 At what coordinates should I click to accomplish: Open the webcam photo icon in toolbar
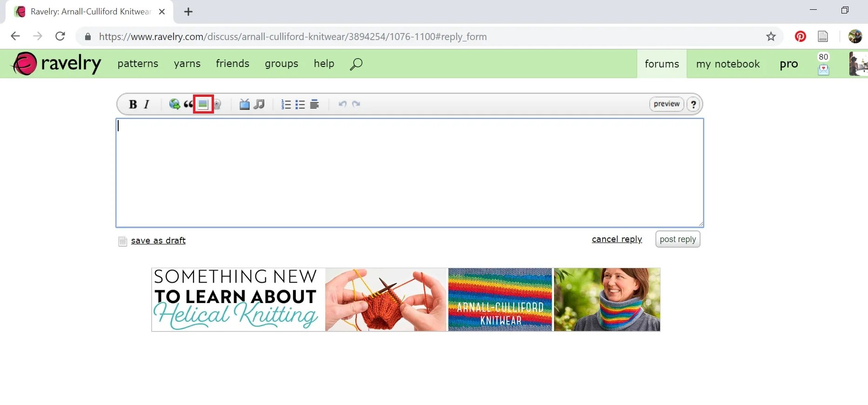tap(217, 104)
